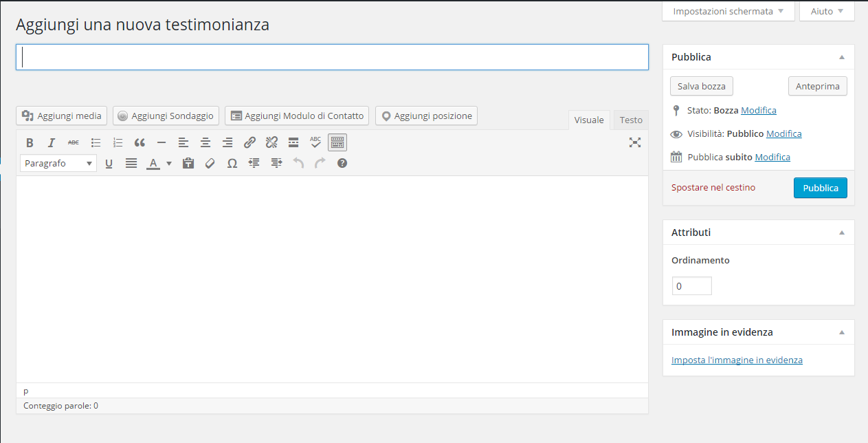This screenshot has height=443, width=868.
Task: Toggle the toolbar kitchen sink button
Action: pyautogui.click(x=337, y=142)
